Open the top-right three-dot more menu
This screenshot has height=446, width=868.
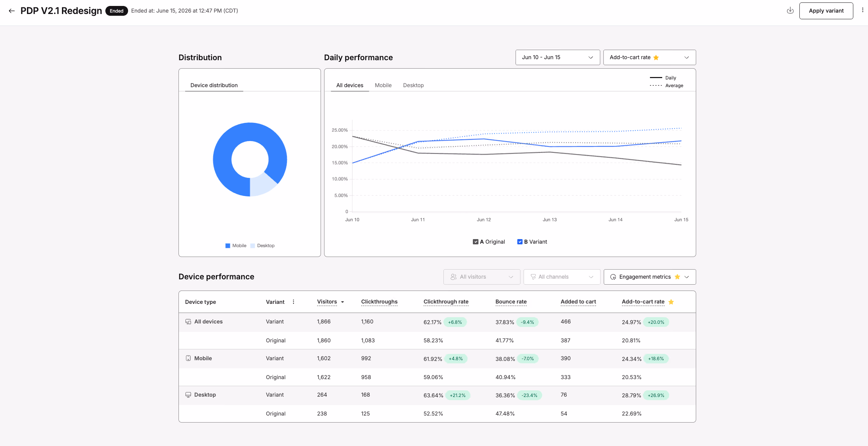(862, 10)
